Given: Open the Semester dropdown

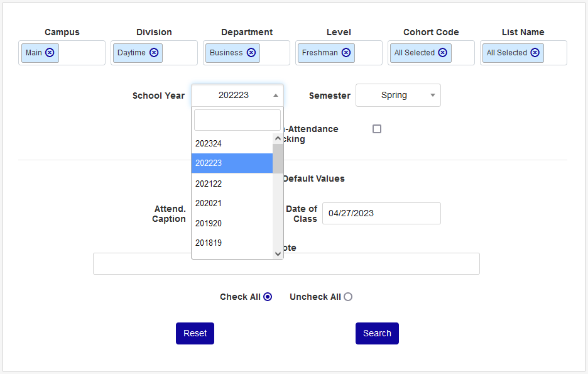Looking at the screenshot, I should (x=398, y=96).
